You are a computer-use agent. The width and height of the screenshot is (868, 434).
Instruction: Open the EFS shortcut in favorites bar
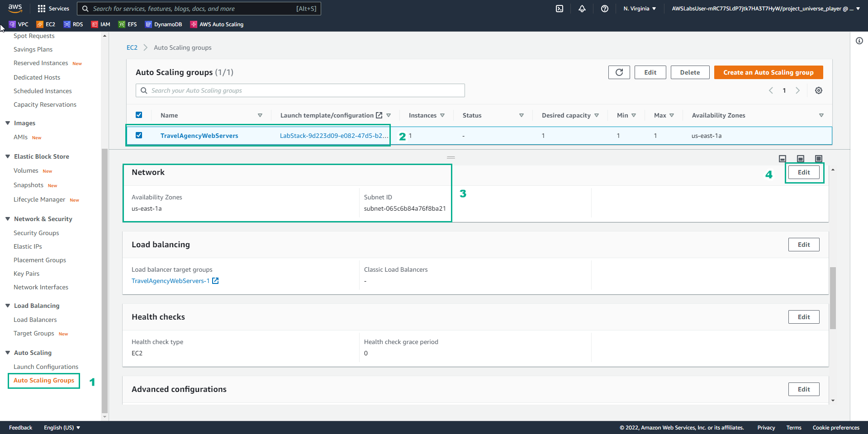[x=128, y=24]
